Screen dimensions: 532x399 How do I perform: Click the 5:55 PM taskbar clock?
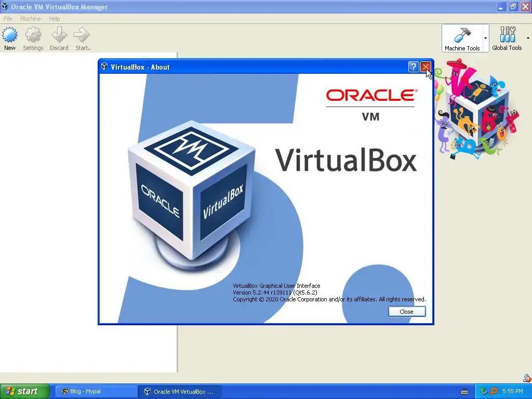tap(513, 391)
